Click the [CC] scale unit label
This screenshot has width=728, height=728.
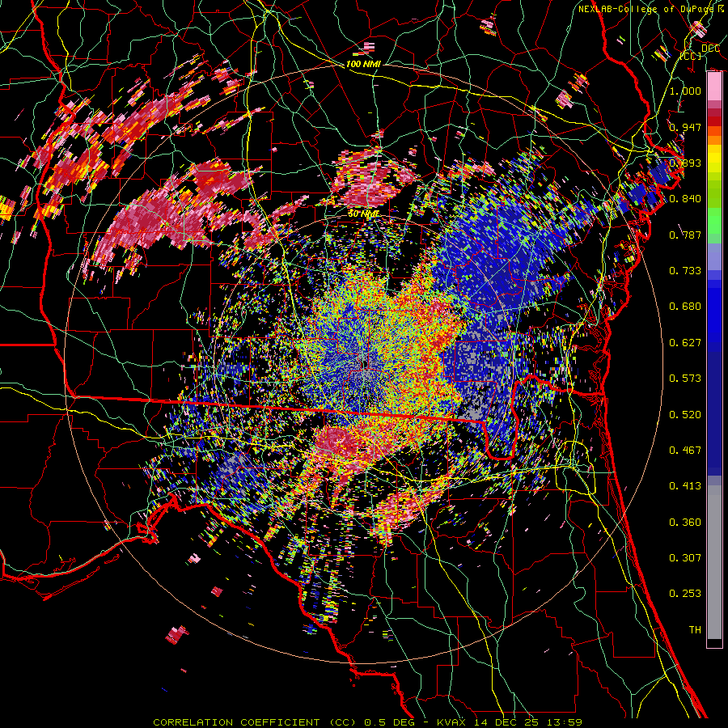691,56
